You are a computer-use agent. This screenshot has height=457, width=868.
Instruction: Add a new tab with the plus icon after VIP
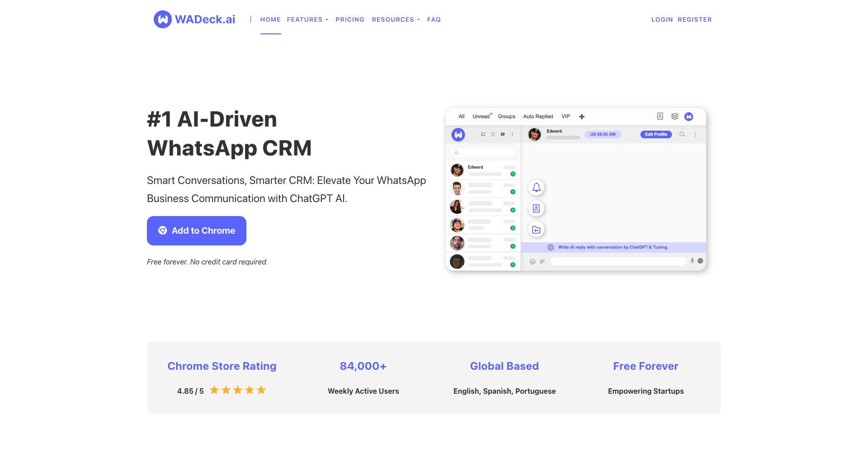click(x=582, y=117)
